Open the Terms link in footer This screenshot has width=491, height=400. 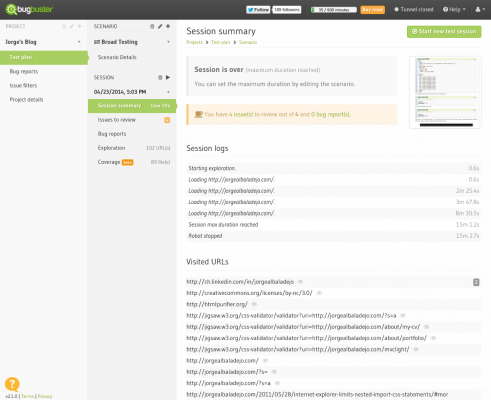(27, 396)
